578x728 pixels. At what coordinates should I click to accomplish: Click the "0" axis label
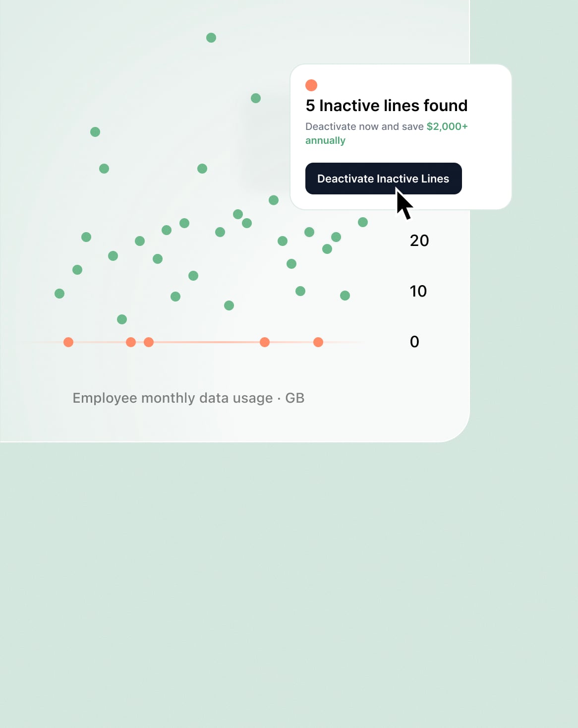(414, 342)
